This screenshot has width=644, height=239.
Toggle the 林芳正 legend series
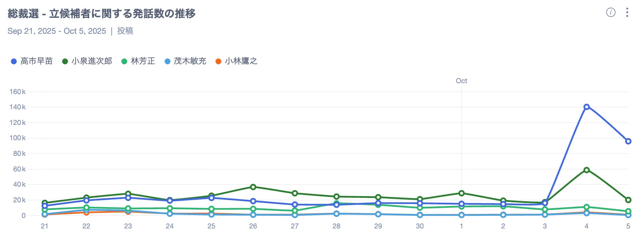click(143, 61)
